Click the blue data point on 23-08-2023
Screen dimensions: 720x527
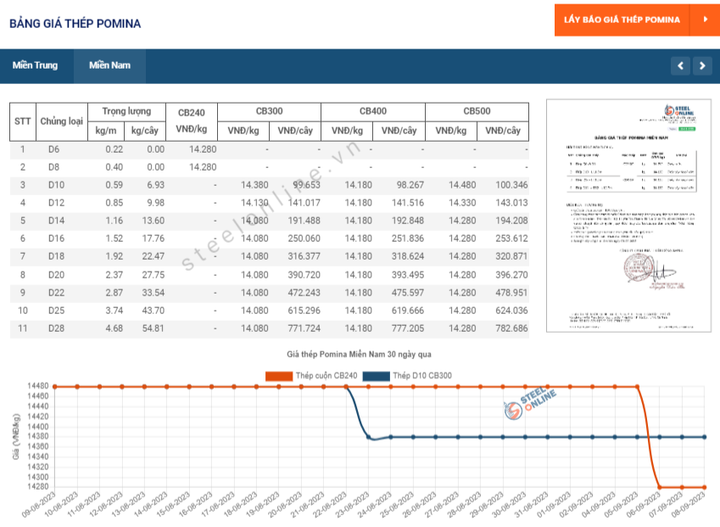point(368,437)
